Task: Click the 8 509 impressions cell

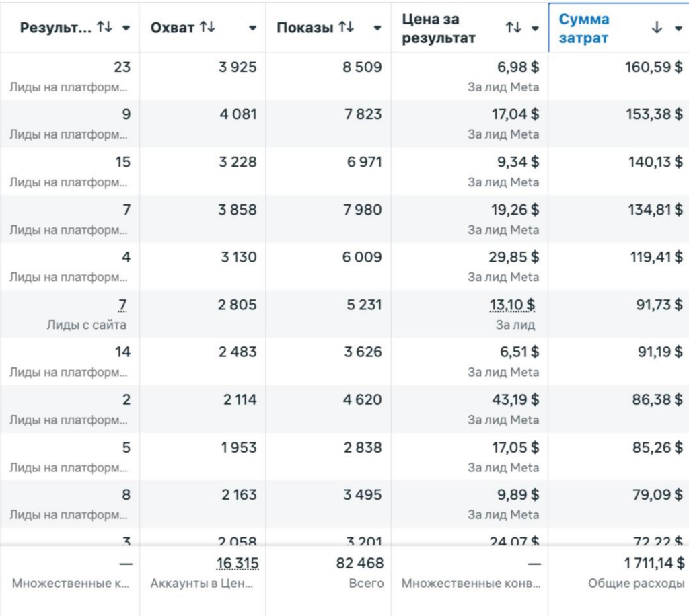Action: click(362, 67)
